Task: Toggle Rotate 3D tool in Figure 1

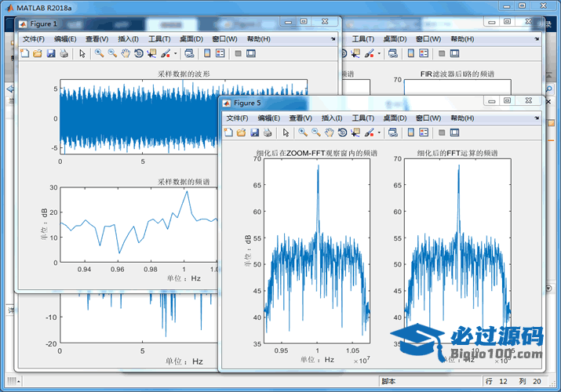Action: point(139,53)
